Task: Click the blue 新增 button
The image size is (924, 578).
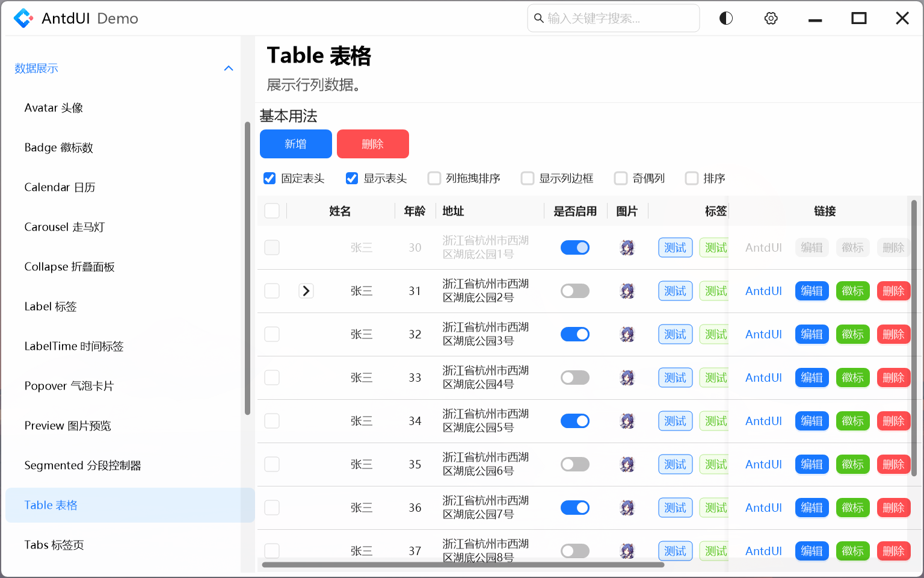Action: (x=295, y=144)
